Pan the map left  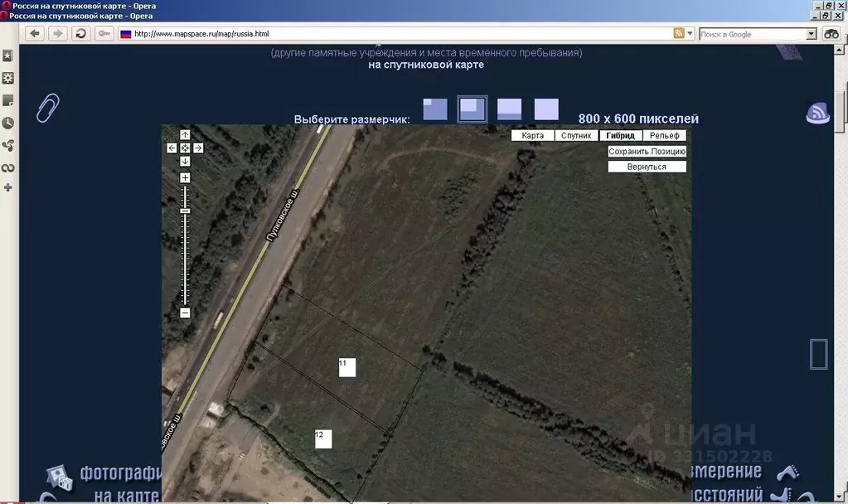[x=172, y=148]
